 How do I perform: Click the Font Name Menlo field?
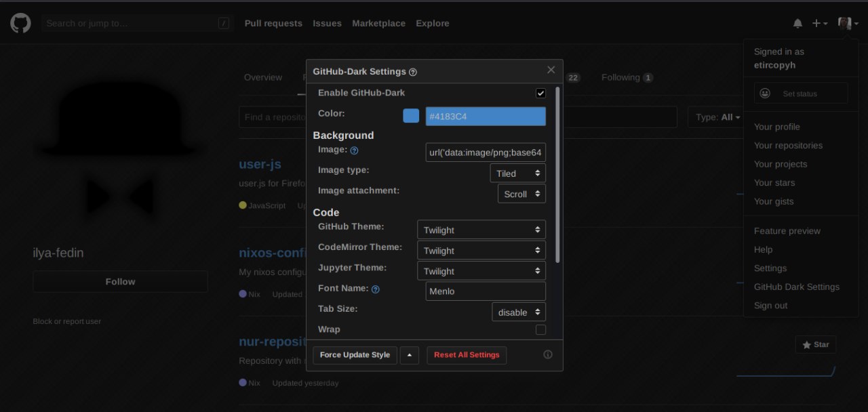486,291
